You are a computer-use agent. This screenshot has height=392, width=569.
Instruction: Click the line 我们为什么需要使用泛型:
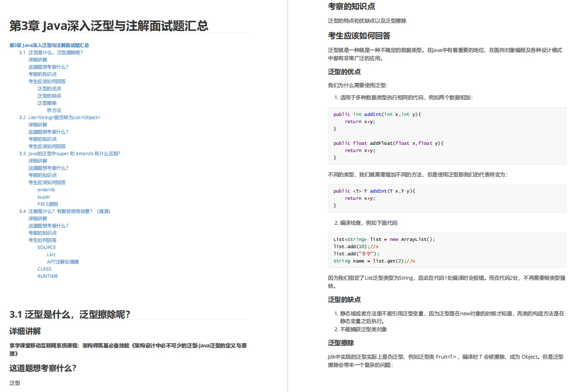(x=357, y=85)
